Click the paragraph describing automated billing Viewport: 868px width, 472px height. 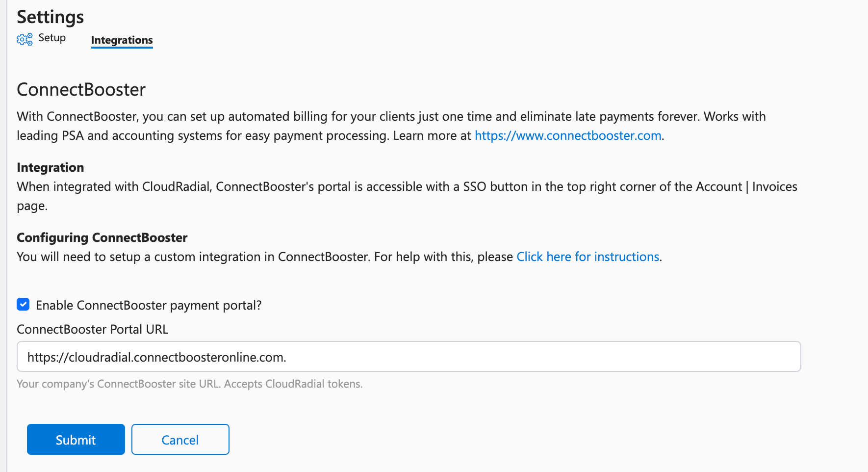(391, 126)
